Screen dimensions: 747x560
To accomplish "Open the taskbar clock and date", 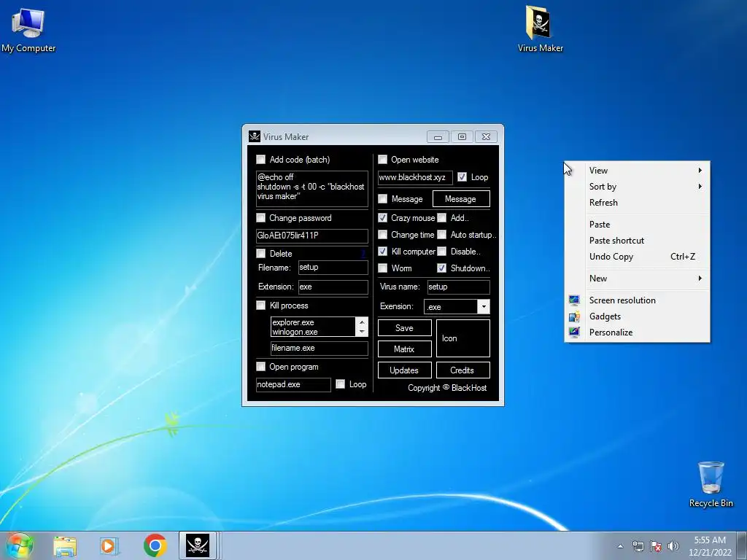I will coord(710,546).
